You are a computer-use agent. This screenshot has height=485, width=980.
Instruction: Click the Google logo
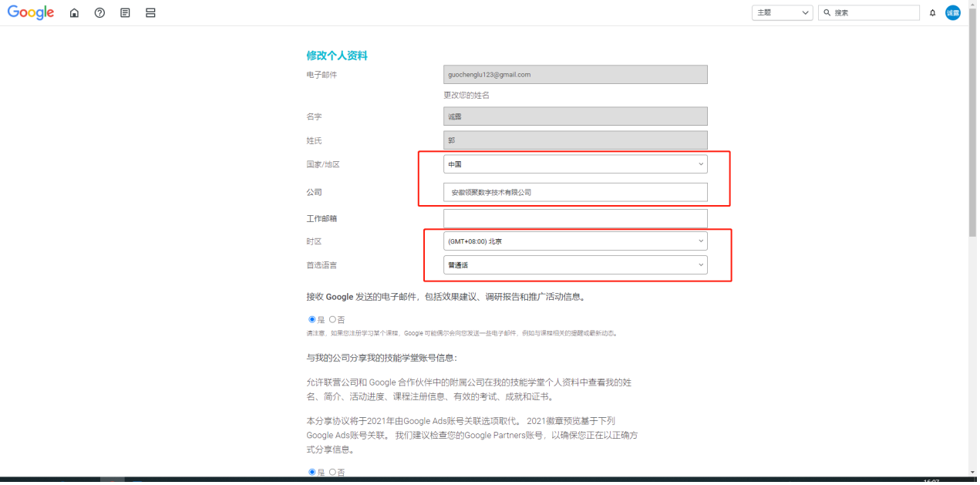pyautogui.click(x=31, y=12)
